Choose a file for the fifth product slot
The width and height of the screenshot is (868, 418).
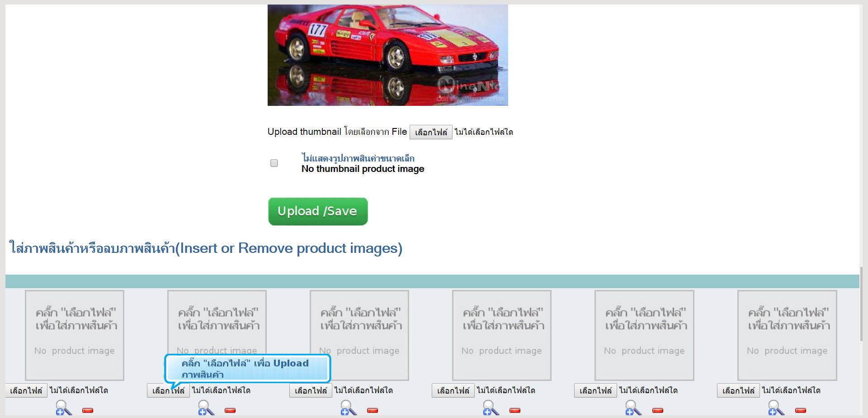coord(595,390)
